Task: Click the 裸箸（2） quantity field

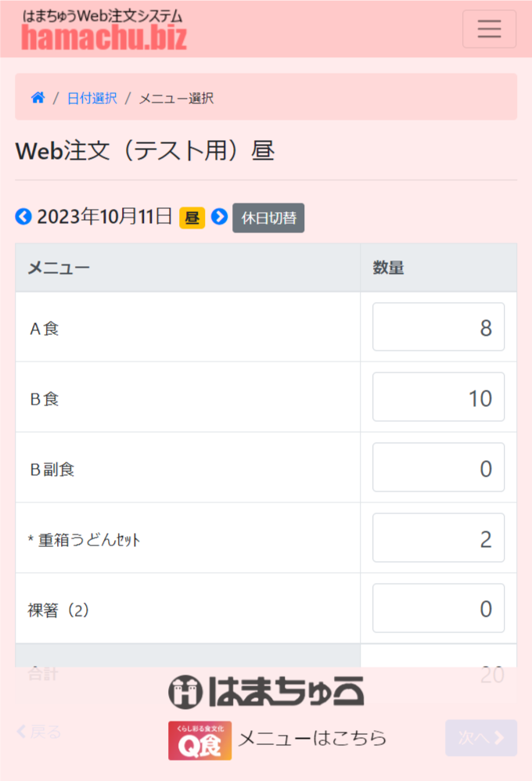Action: 438,608
